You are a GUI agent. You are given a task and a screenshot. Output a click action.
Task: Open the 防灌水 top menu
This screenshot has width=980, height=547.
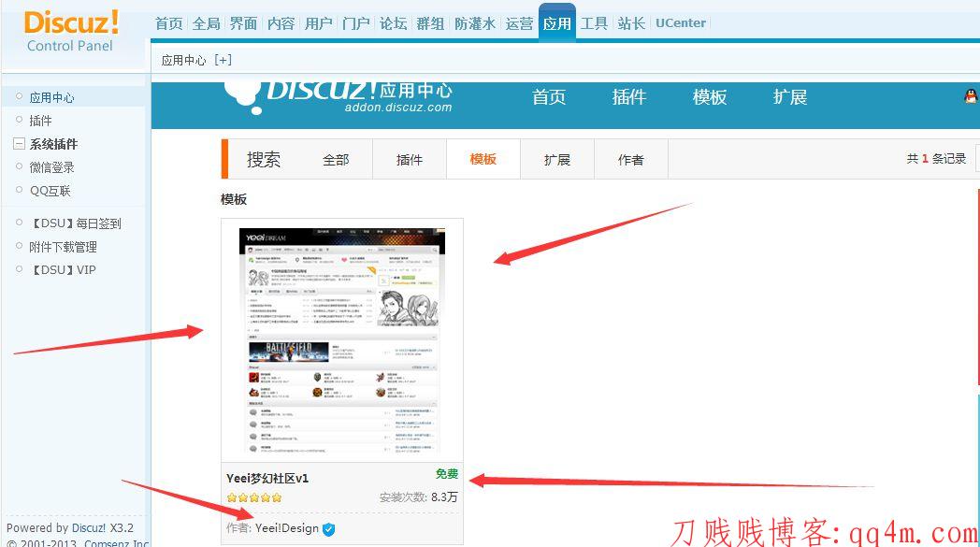tap(475, 23)
